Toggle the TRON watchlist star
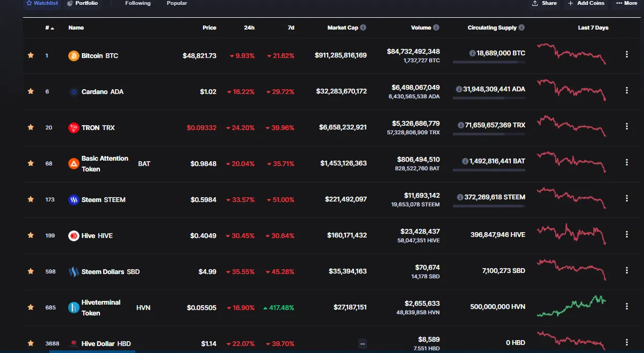Image resolution: width=644 pixels, height=353 pixels. 31,127
